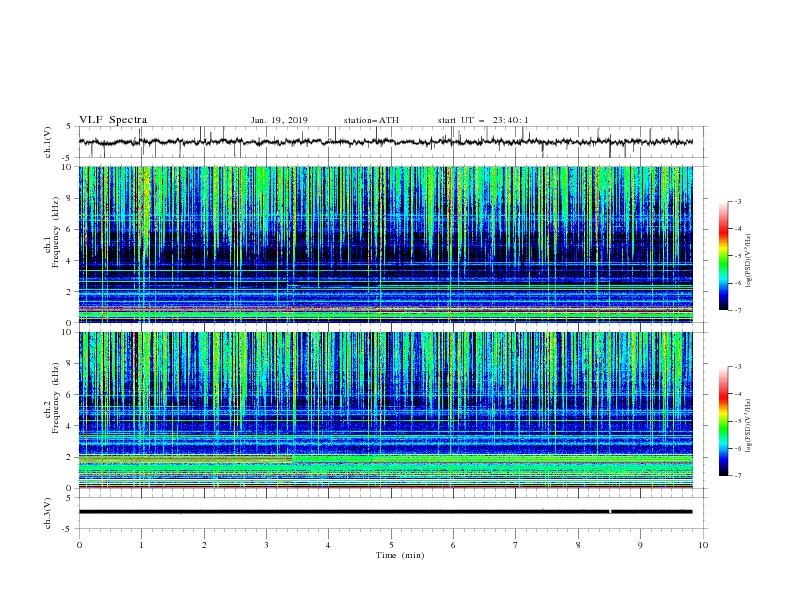Click time axis tick label '3'
This screenshot has height=612, width=792.
tap(266, 545)
